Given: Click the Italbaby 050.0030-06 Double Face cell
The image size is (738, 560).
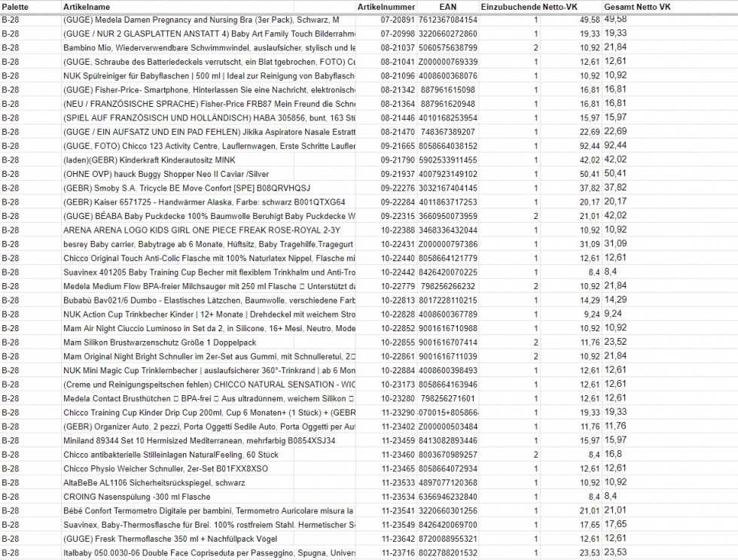Looking at the screenshot, I should [209, 553].
